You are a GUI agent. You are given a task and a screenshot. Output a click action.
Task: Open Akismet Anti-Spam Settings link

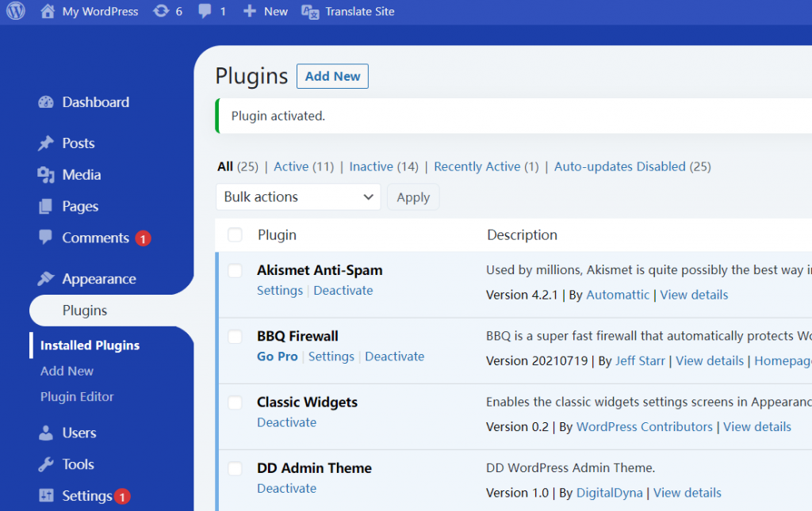[x=280, y=291]
